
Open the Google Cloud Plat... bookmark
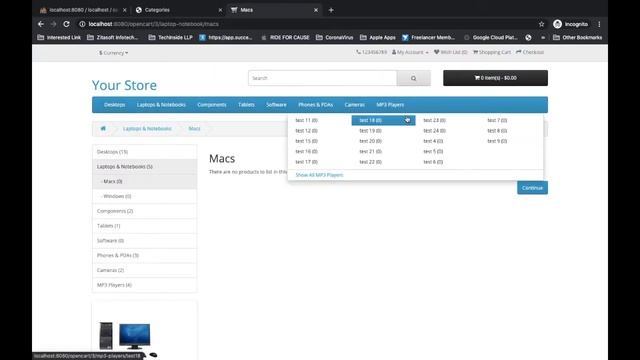pos(491,37)
